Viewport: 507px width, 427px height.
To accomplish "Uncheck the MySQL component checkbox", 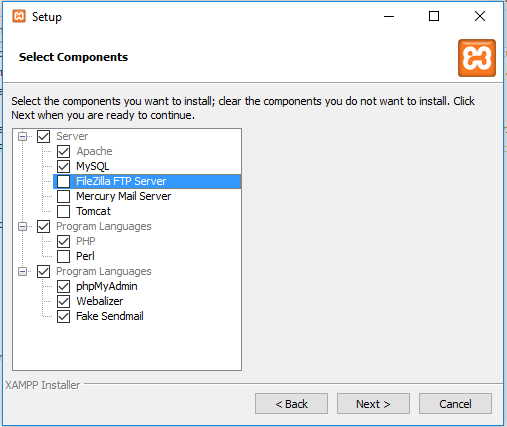I will [63, 166].
